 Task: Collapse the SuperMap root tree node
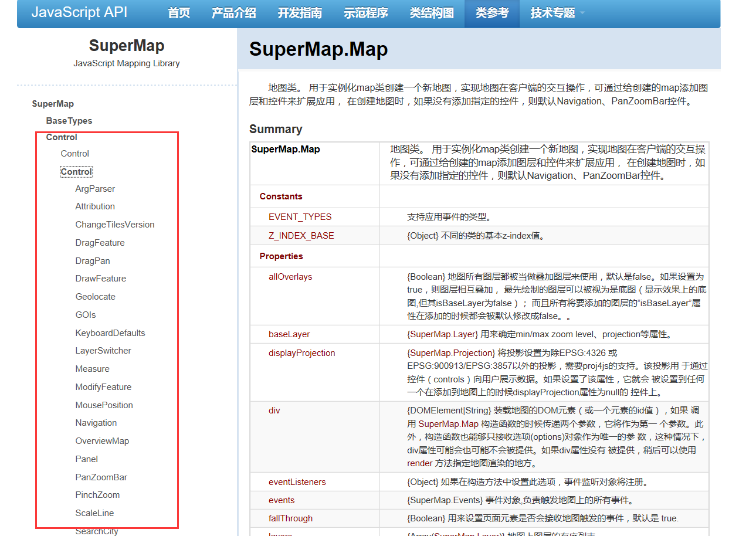53,104
